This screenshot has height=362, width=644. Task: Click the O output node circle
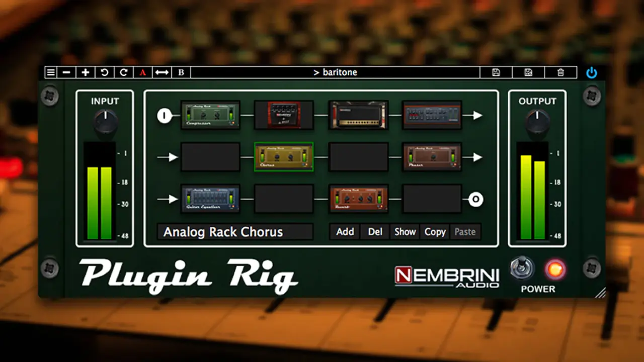(x=475, y=200)
